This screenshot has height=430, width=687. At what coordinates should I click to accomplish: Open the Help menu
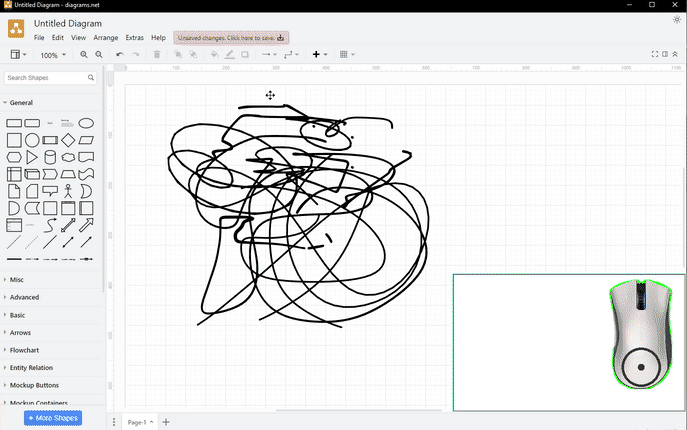(158, 38)
